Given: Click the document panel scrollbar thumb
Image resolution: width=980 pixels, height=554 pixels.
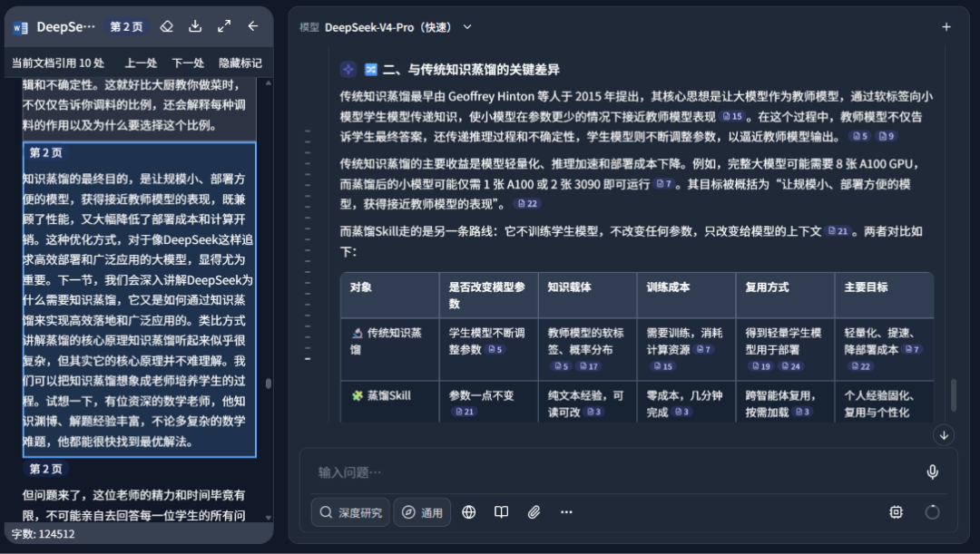Looking at the screenshot, I should 268,384.
